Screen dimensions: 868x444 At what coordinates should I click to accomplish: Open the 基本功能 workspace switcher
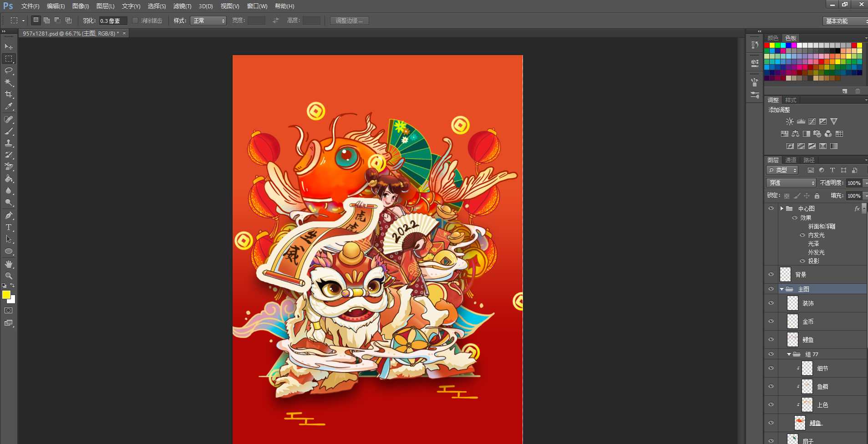tap(845, 21)
